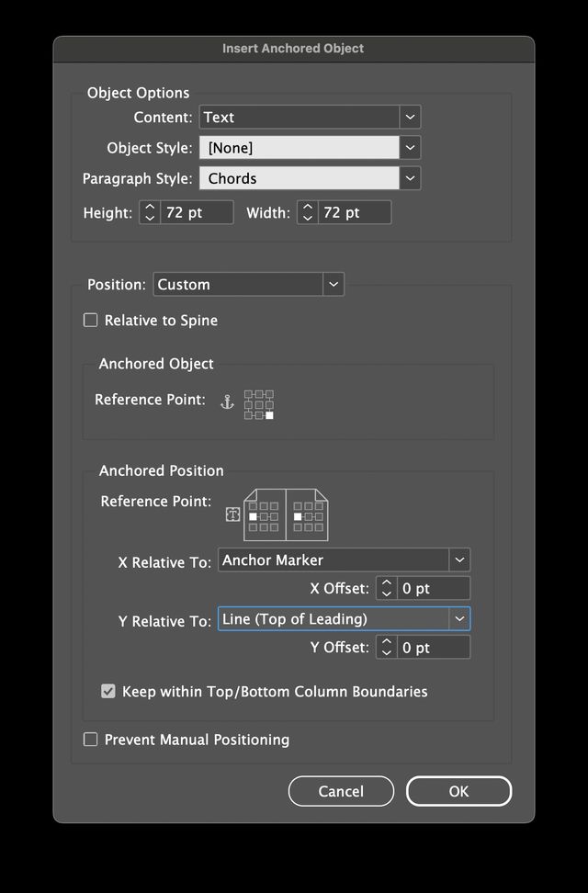The image size is (588, 893).
Task: Click the right page proxy in Anchored Position
Action: pyautogui.click(x=308, y=514)
